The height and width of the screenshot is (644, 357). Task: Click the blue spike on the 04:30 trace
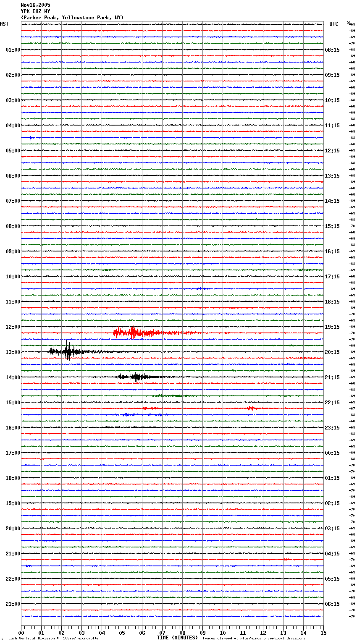(30, 138)
